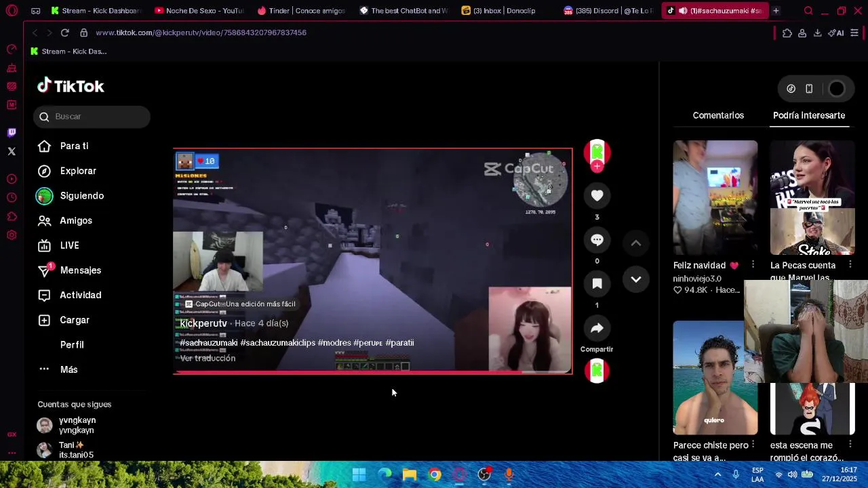Open Opera GX main menu icon

coord(12,11)
